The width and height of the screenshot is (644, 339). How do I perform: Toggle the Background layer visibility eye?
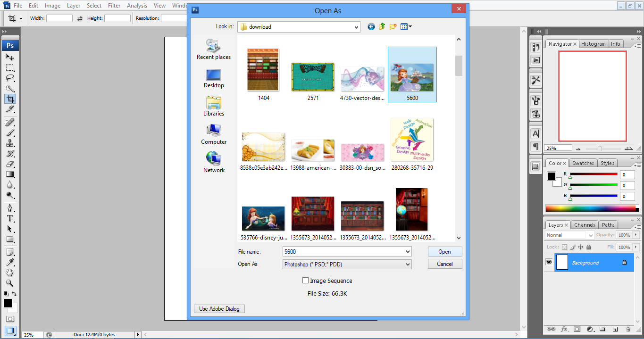(549, 263)
